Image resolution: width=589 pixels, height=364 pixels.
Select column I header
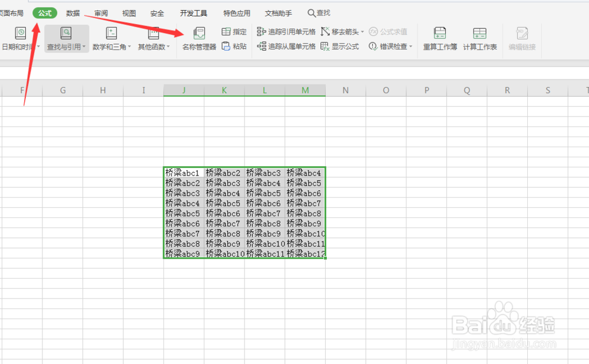pyautogui.click(x=144, y=90)
